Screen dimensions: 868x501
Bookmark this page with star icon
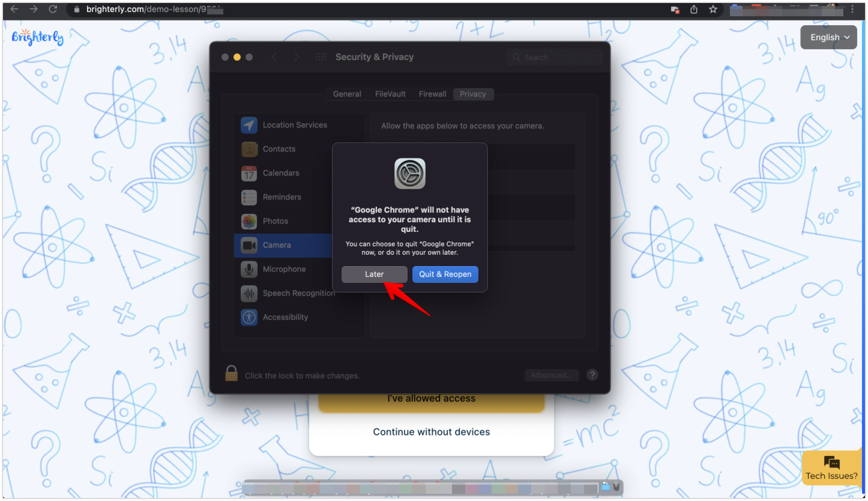pyautogui.click(x=713, y=10)
